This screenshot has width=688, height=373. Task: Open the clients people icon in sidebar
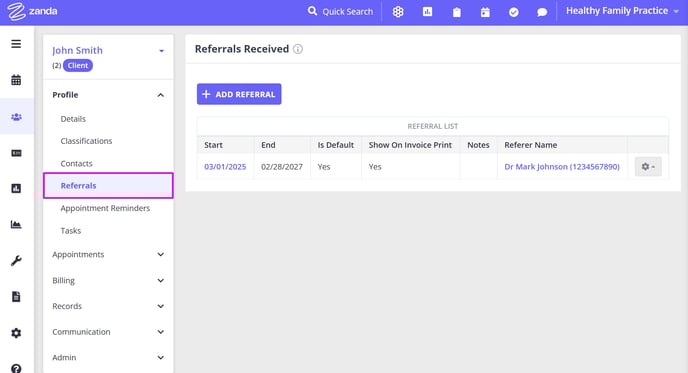(x=16, y=117)
